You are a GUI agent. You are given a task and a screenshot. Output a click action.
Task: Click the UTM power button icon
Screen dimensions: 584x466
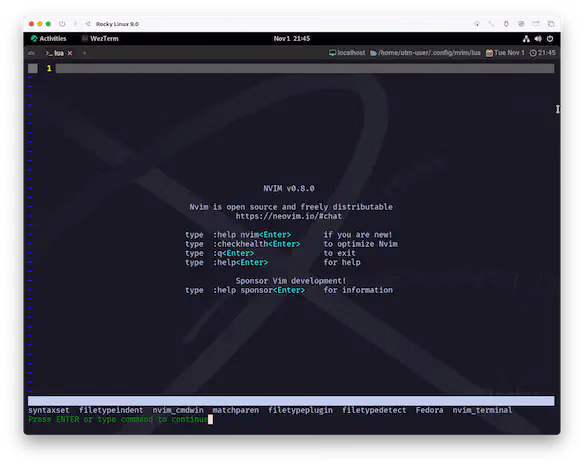(62, 24)
